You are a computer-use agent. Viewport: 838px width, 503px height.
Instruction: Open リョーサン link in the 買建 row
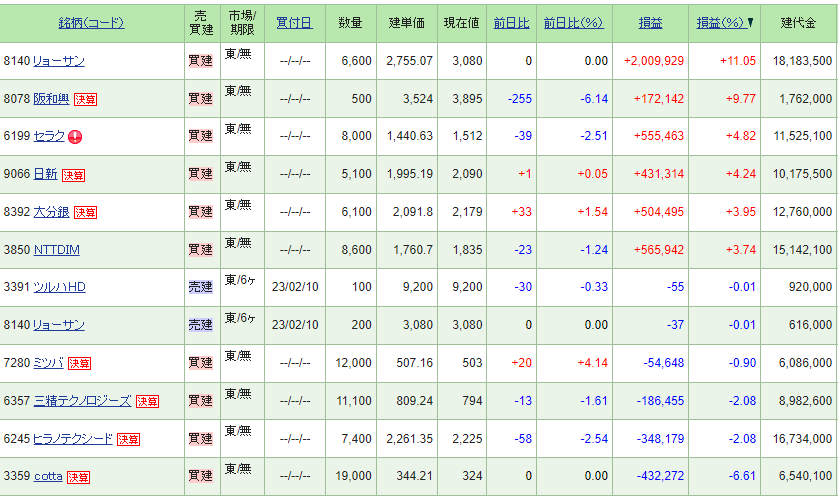pos(59,61)
